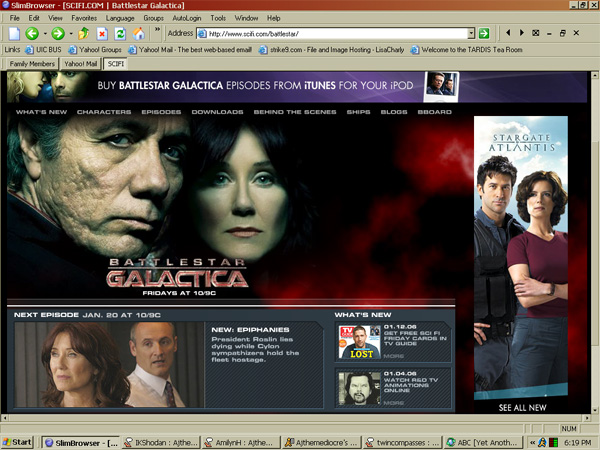
Task: Click the horizontal scrollbar right arrow
Action: pos(587,418)
